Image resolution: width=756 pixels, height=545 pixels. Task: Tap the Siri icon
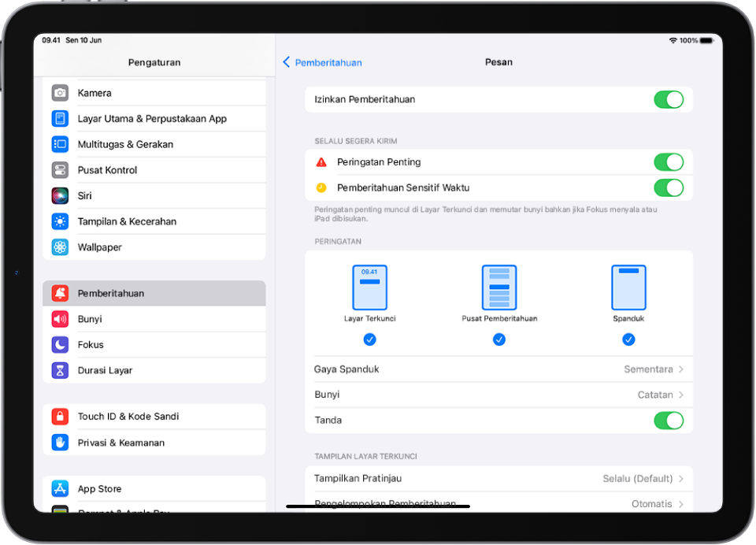(x=60, y=196)
